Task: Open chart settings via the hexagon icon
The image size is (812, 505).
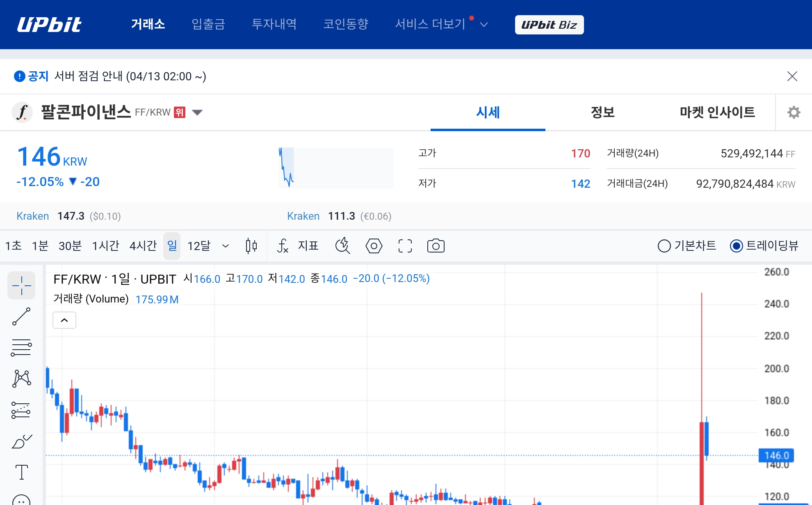Action: pyautogui.click(x=374, y=246)
